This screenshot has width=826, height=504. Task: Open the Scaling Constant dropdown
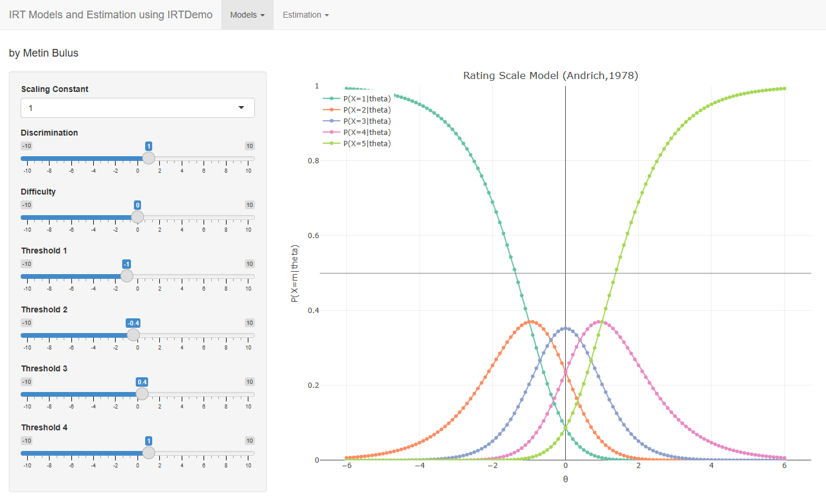coord(137,108)
